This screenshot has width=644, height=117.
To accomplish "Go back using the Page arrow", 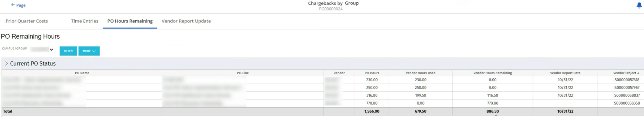I will pos(18,5).
